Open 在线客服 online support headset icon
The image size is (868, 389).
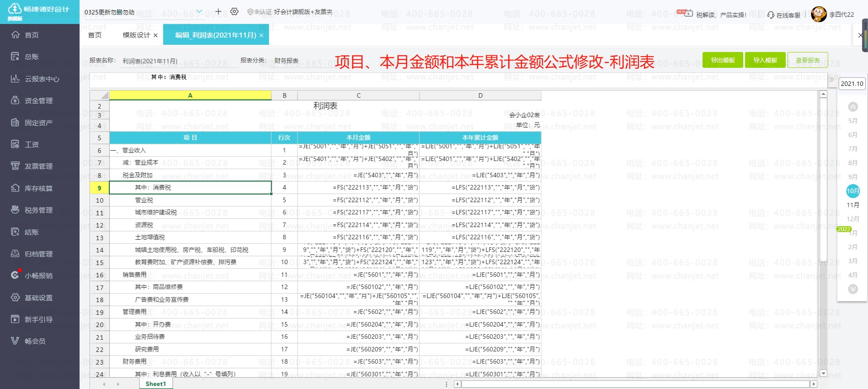771,15
